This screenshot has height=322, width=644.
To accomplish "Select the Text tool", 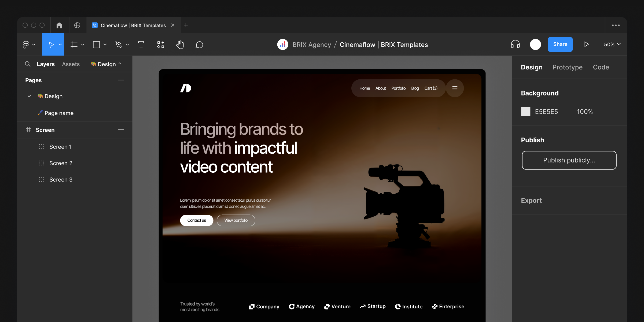I will (x=141, y=45).
